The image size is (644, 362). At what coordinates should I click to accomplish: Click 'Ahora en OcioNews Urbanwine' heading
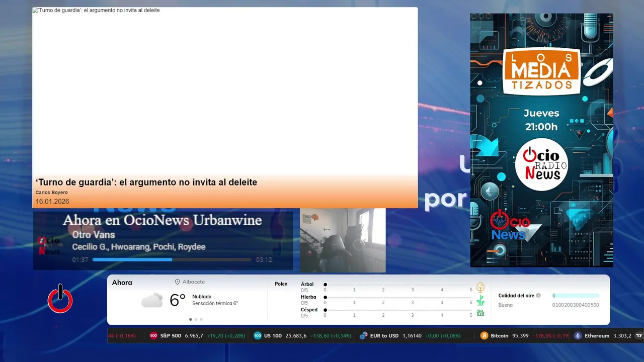click(x=162, y=220)
